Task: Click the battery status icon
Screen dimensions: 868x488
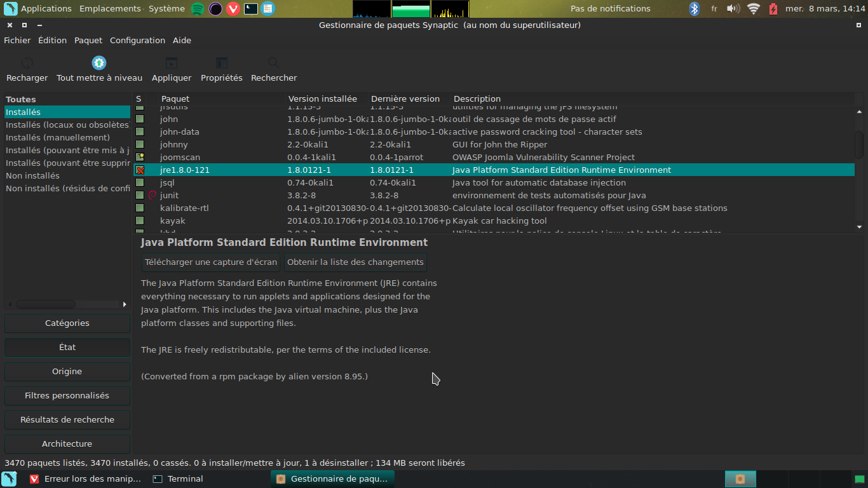Action: [773, 9]
